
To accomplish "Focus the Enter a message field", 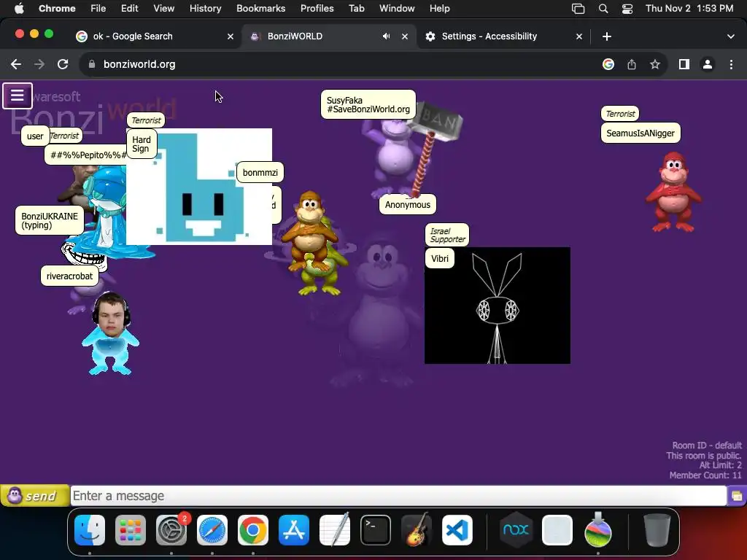I will pyautogui.click(x=398, y=496).
